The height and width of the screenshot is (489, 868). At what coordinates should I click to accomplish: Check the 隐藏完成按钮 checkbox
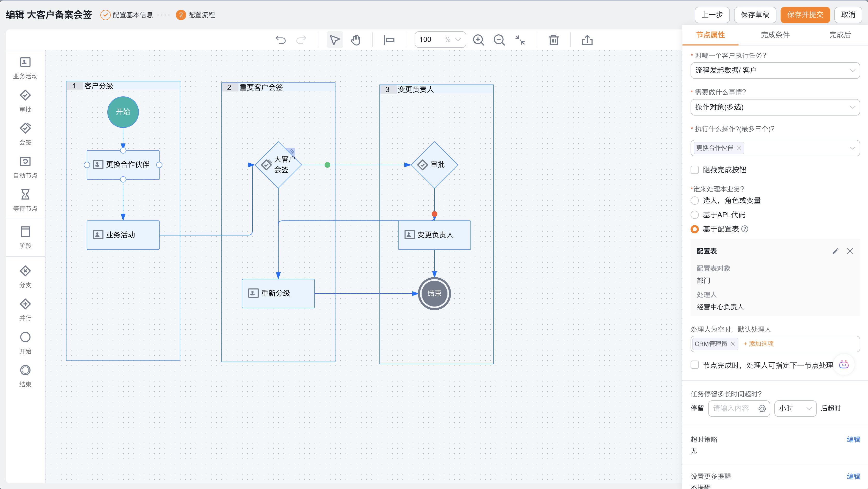click(x=695, y=170)
